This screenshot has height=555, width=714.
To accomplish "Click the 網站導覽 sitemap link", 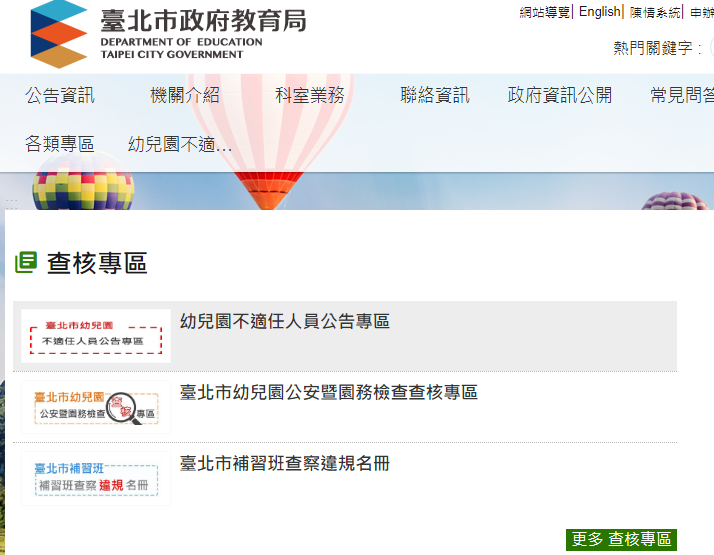I will tap(545, 12).
